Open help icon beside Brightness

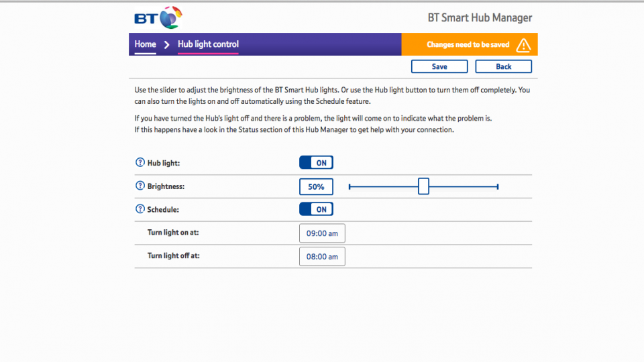(140, 186)
